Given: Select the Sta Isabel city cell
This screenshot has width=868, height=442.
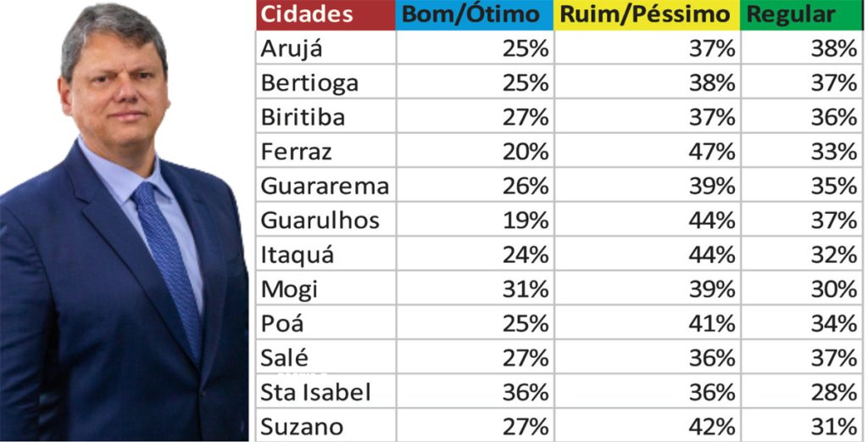Looking at the screenshot, I should coord(326,392).
